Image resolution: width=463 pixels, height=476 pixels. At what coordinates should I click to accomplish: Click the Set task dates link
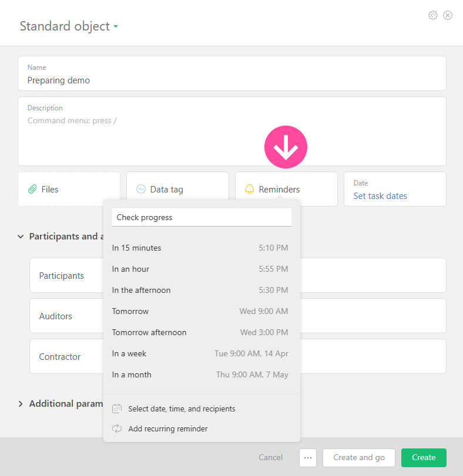tap(380, 196)
